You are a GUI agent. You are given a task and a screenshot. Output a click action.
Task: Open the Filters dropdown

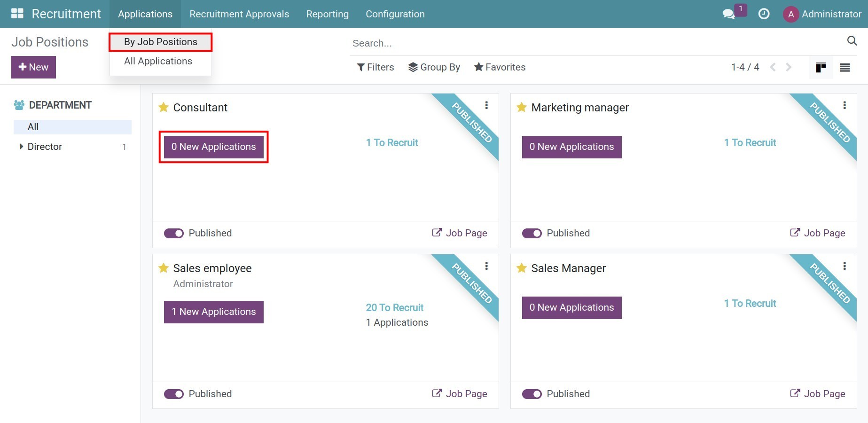pos(375,67)
